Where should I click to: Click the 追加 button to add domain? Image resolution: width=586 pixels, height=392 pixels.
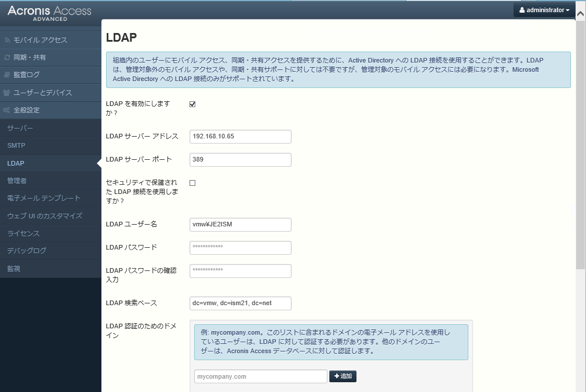(x=343, y=376)
